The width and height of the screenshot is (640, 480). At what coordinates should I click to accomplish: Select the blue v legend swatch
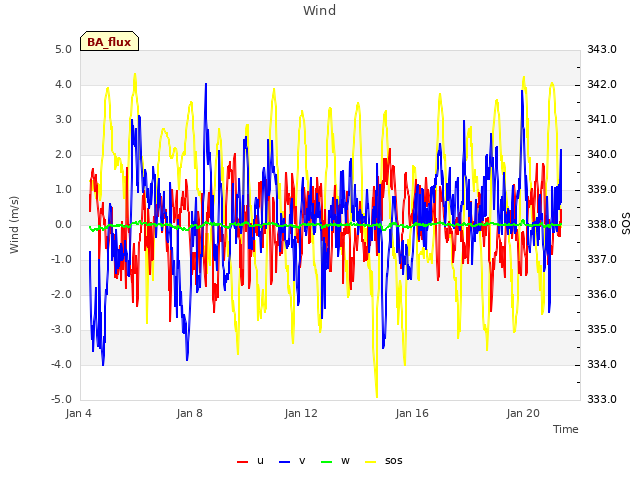click(x=284, y=462)
